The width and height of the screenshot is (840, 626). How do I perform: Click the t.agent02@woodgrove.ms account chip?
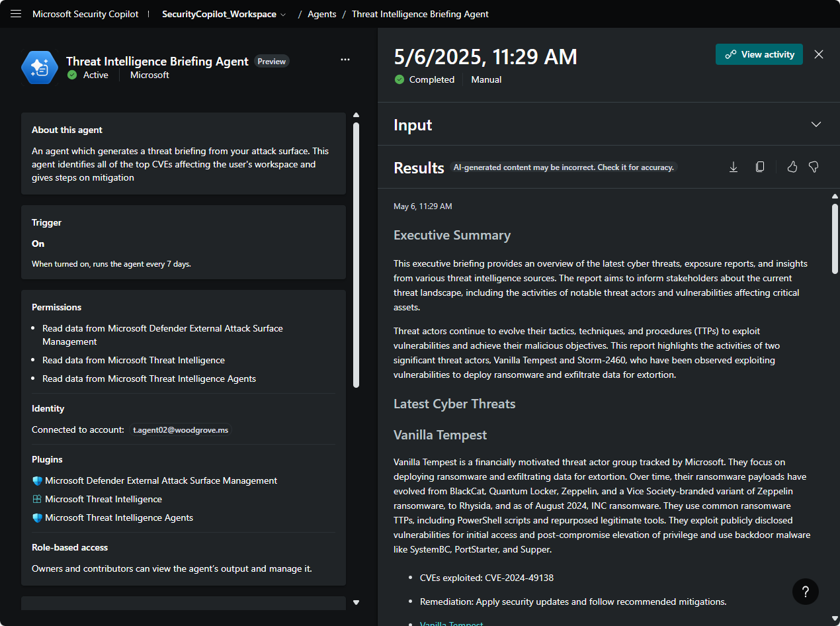tap(180, 429)
